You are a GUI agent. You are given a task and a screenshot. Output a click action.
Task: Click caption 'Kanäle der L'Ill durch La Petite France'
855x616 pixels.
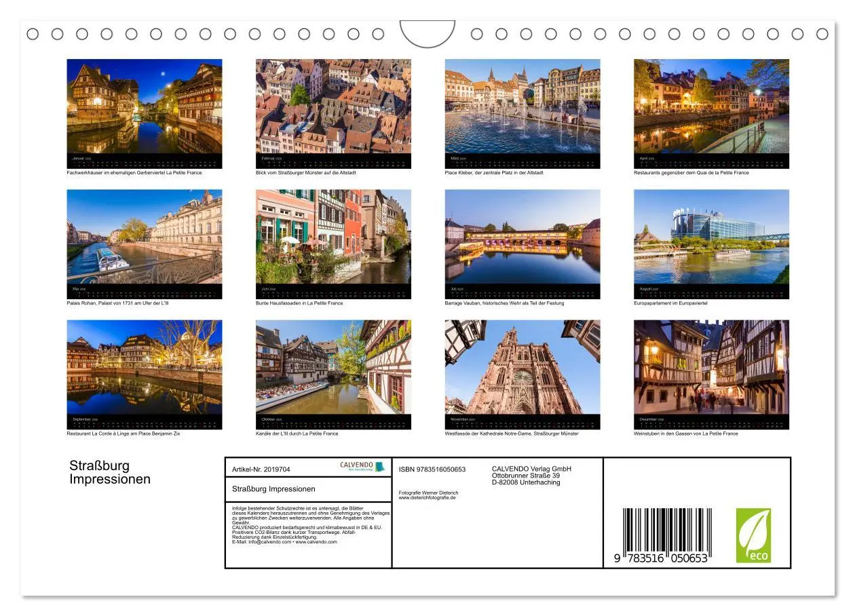pyautogui.click(x=297, y=434)
